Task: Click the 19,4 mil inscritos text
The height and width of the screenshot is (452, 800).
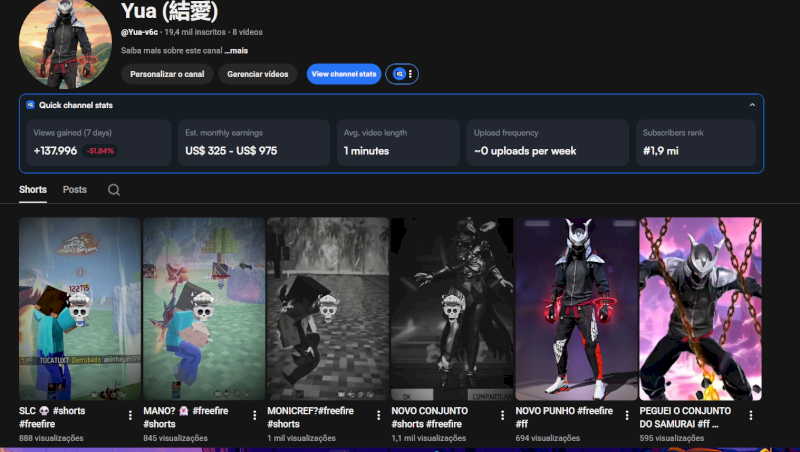Action: [195, 32]
